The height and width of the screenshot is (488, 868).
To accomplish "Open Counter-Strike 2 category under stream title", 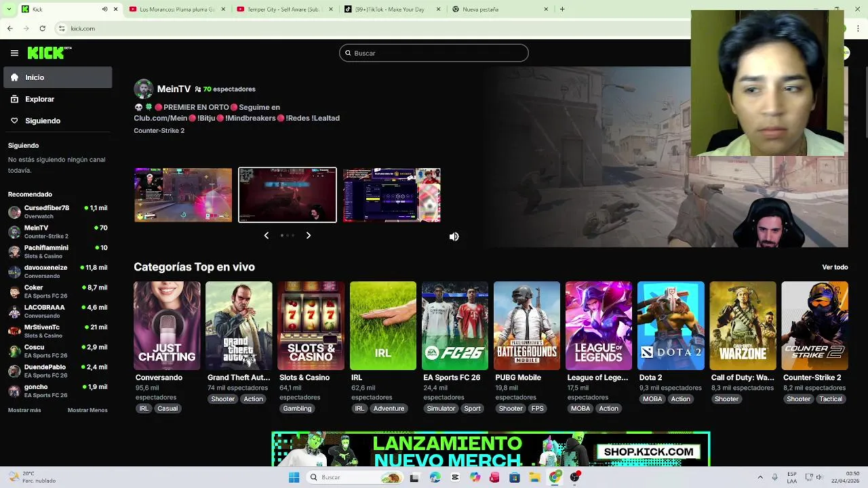I will click(x=159, y=131).
